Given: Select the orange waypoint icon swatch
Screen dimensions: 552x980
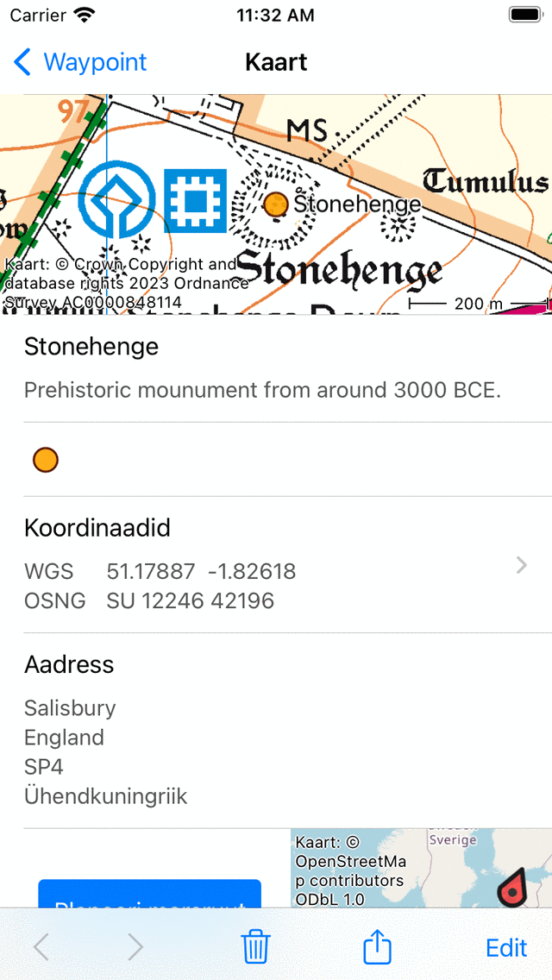Looking at the screenshot, I should 46,460.
